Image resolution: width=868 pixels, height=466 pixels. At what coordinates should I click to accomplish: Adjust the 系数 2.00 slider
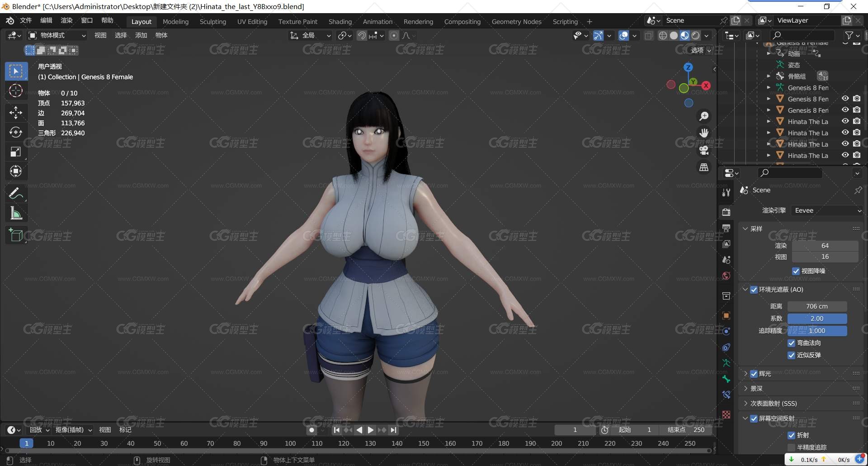pyautogui.click(x=817, y=319)
